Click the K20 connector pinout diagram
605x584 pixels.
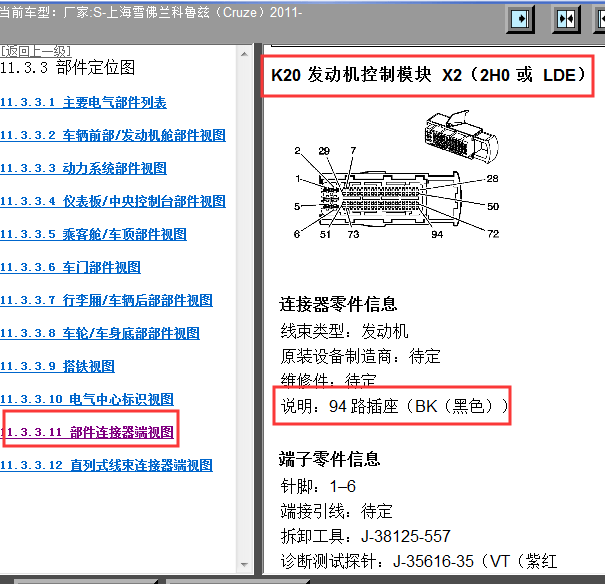pyautogui.click(x=397, y=193)
